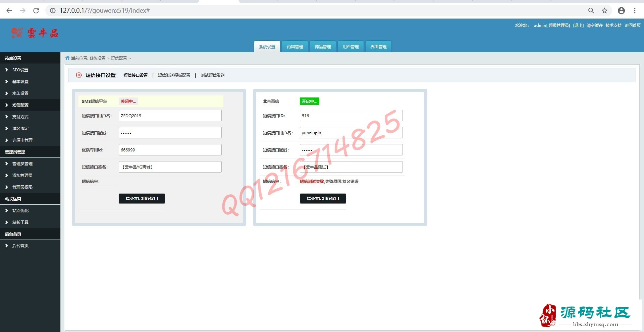The width and height of the screenshot is (644, 332).
Task: Switch to the 界面管理 tab
Action: [x=378, y=47]
